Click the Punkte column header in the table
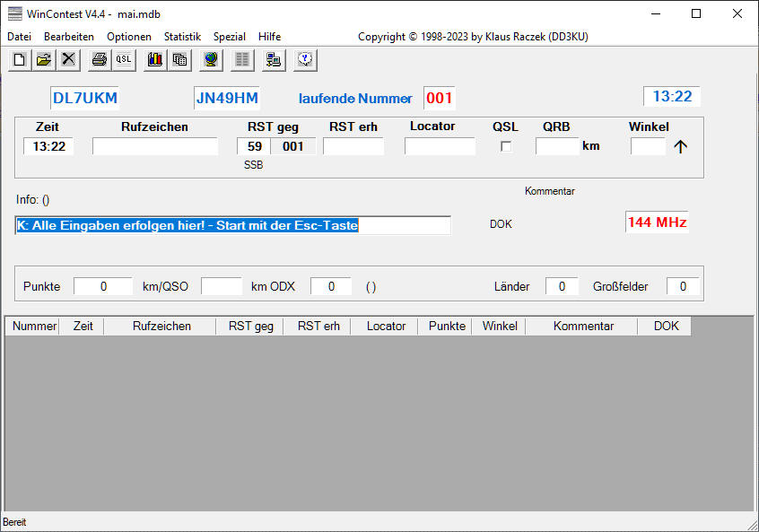Viewport: 759px width, 532px height. click(x=445, y=327)
